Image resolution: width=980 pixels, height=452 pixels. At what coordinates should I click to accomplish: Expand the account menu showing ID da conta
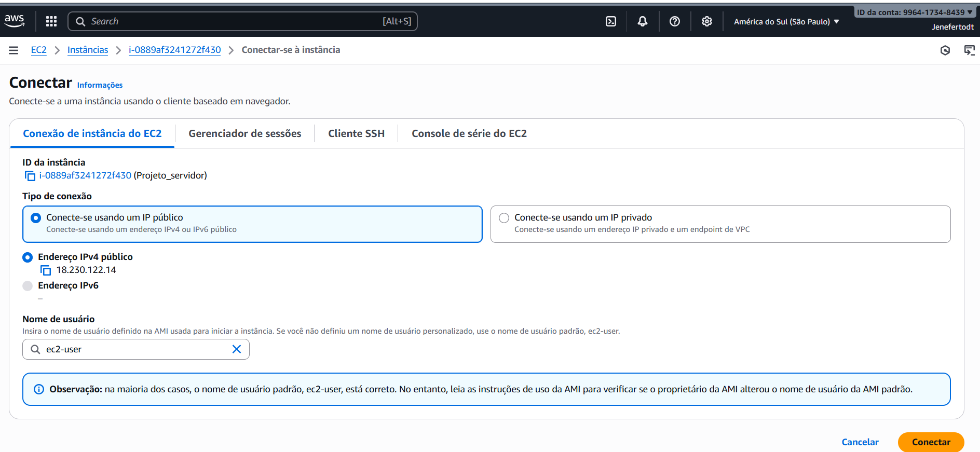[x=915, y=12]
